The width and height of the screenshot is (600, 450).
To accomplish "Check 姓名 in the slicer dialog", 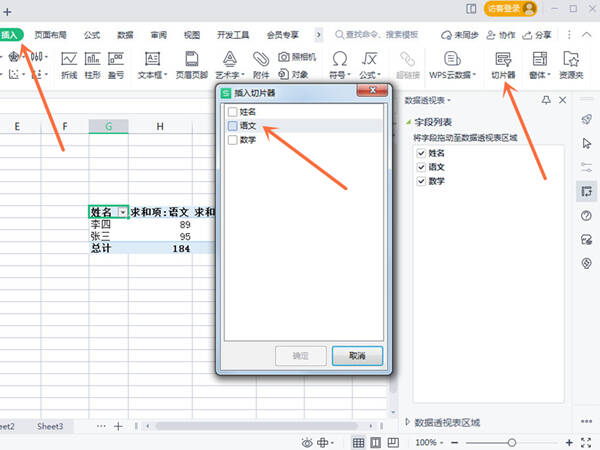I will pos(232,112).
